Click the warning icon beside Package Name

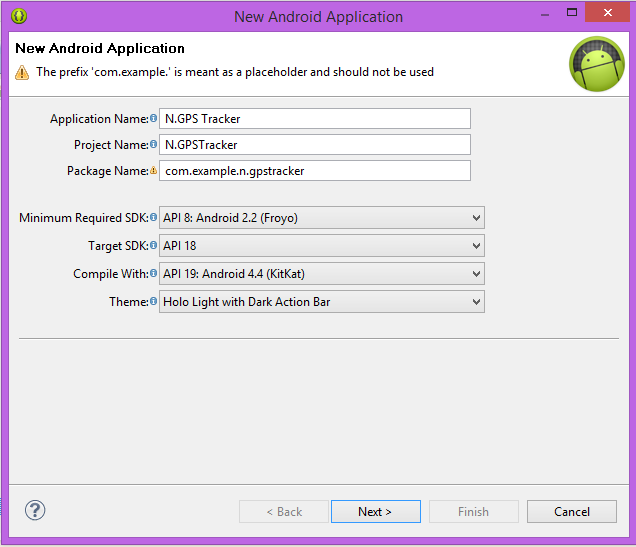tap(153, 170)
